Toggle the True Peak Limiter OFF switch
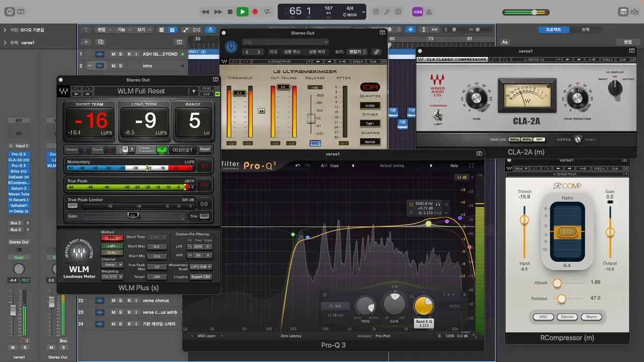 point(72,205)
